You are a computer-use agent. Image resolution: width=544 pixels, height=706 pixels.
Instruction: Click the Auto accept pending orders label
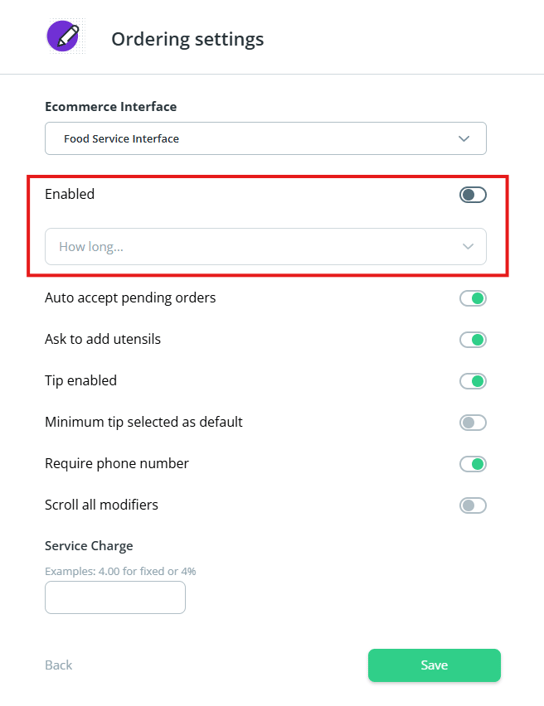pos(130,298)
